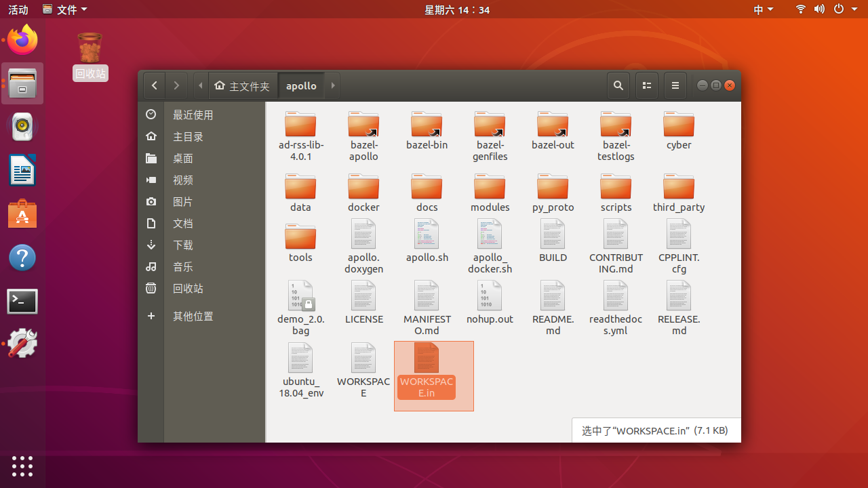
Task: Open 回收站 in the sidebar
Action: (x=201, y=288)
